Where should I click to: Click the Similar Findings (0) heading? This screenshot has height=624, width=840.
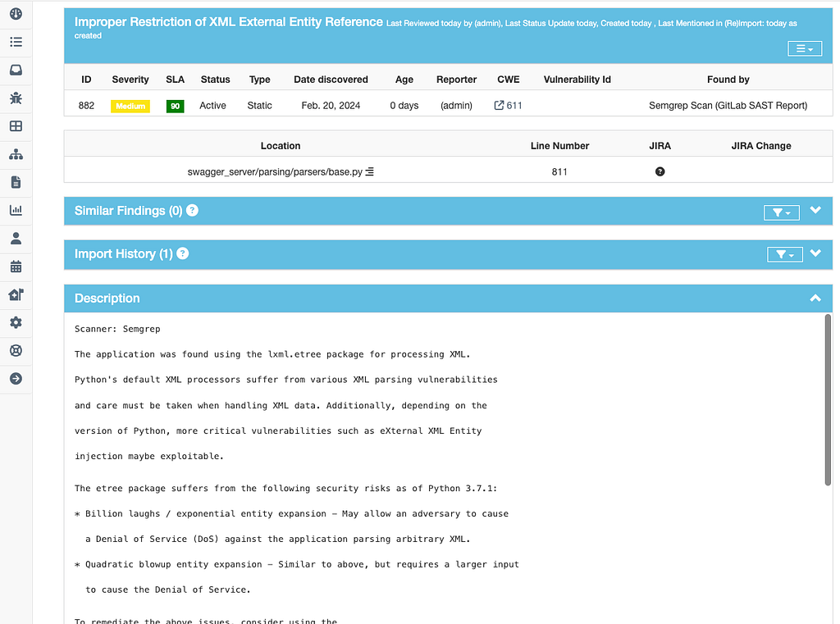coord(129,211)
